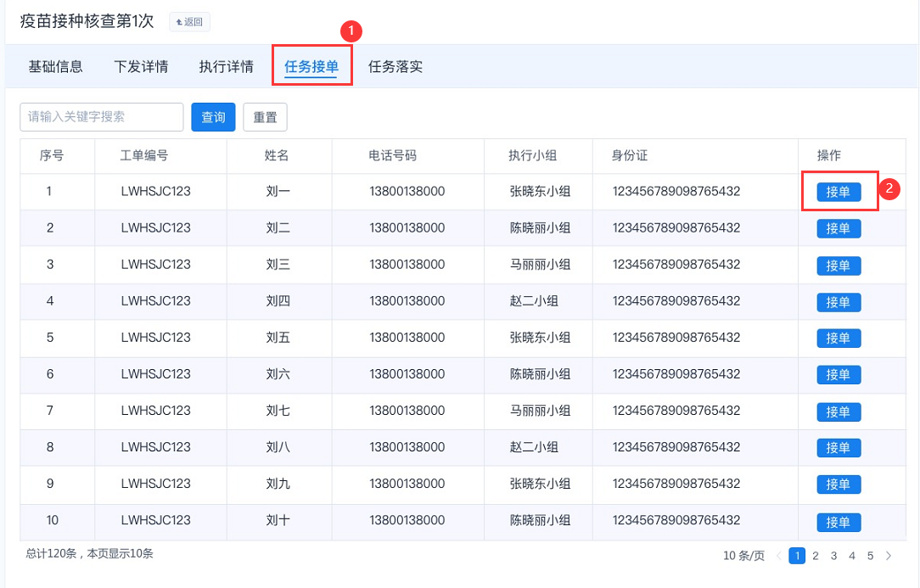
Task: Switch to the 下发详情 tab
Action: click(x=141, y=67)
